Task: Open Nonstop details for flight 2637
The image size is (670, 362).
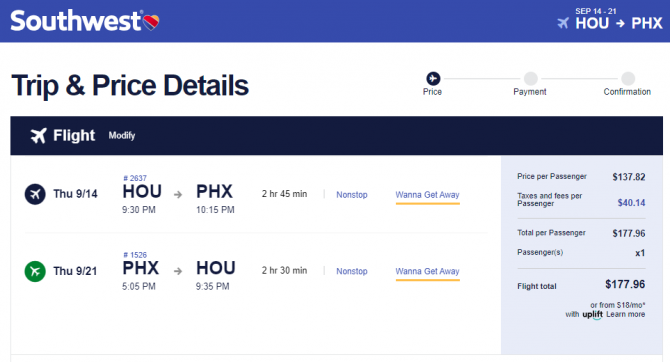Action: pos(352,194)
